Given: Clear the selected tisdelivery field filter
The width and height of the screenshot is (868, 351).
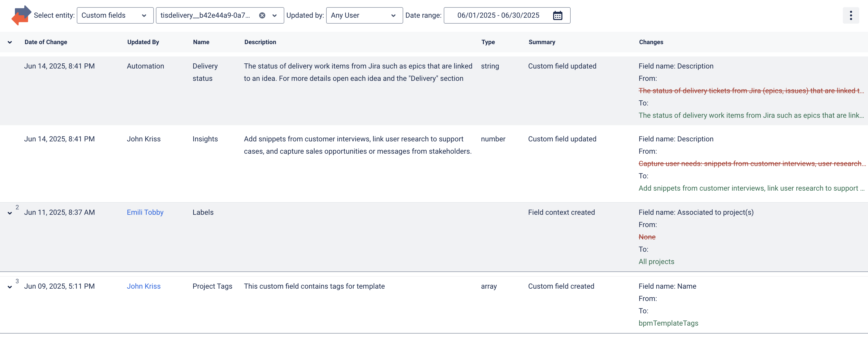Looking at the screenshot, I should coord(262,15).
